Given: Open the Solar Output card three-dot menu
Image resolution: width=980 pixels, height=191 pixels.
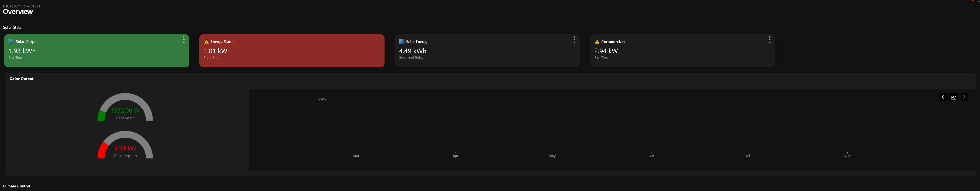Looking at the screenshot, I should (184, 40).
